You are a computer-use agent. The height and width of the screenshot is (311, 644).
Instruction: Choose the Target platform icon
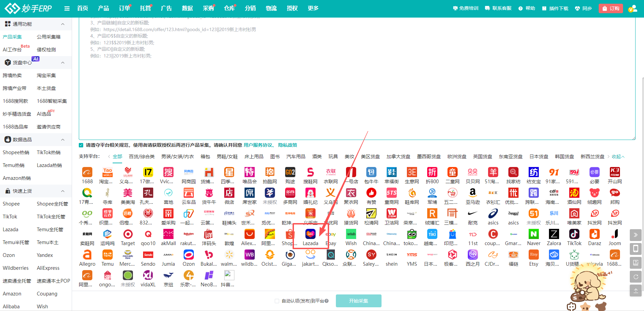pos(128,234)
